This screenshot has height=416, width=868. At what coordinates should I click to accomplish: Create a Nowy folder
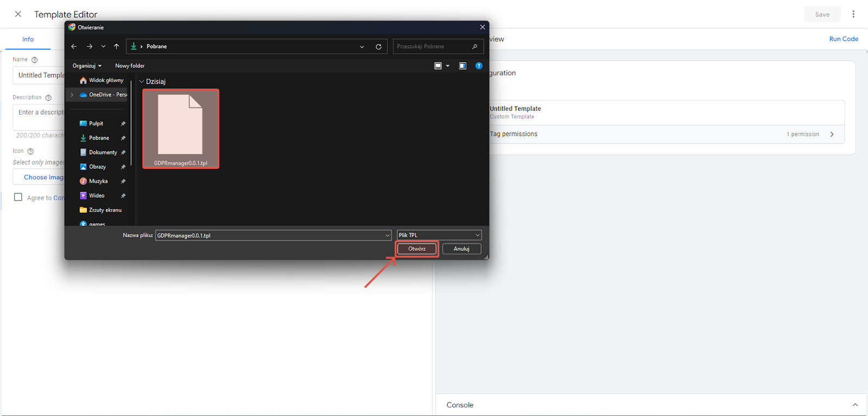(130, 66)
